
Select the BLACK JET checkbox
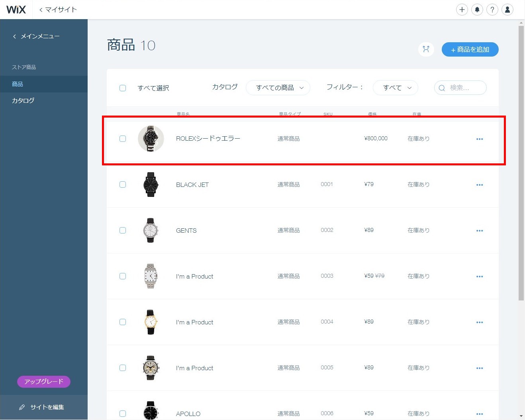pyautogui.click(x=123, y=184)
